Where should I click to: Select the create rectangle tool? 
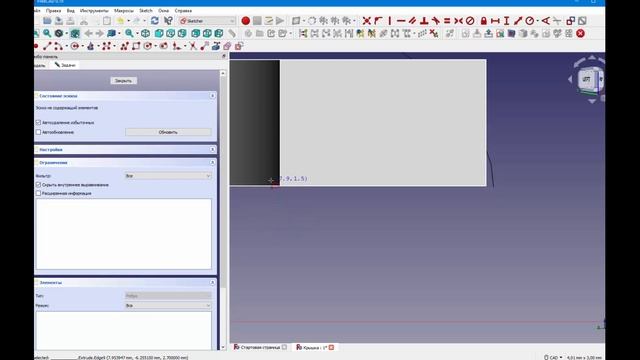tap(136, 46)
